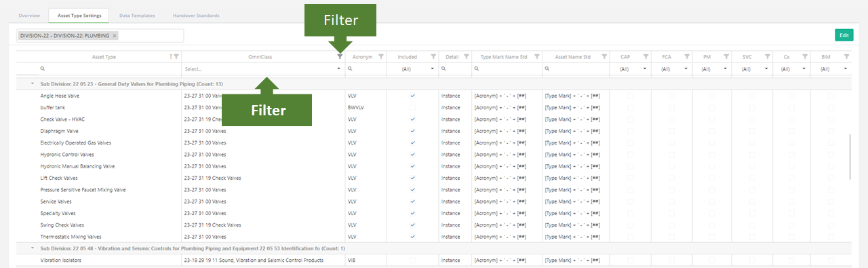The width and height of the screenshot is (868, 268).
Task: Open the FCA (All) filter dropdown
Action: click(671, 69)
